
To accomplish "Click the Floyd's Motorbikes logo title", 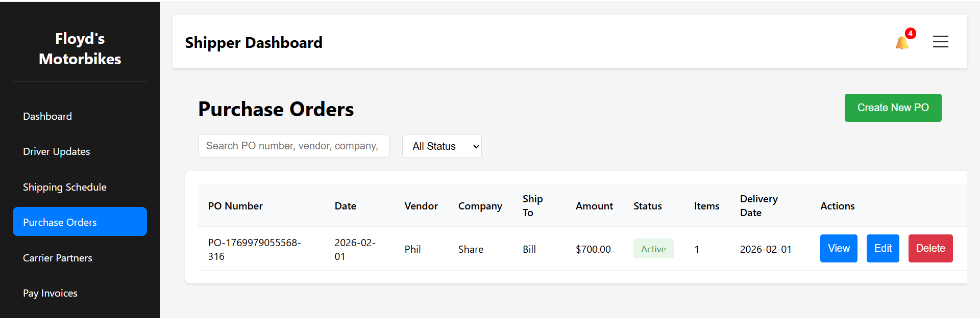I will click(80, 49).
